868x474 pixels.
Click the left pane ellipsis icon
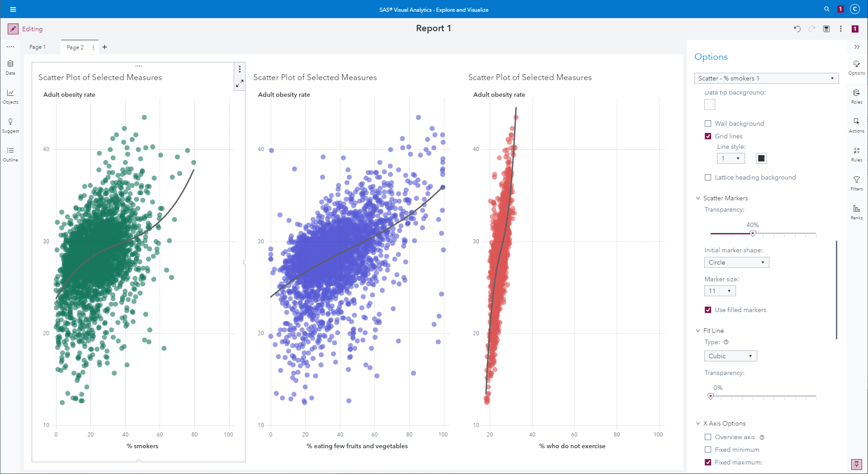tap(10, 47)
